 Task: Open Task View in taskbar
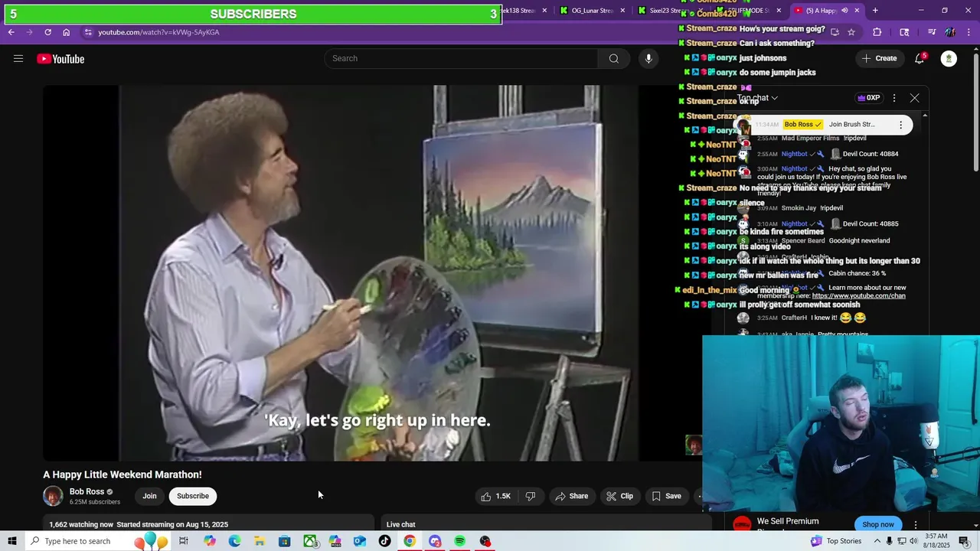(184, 541)
